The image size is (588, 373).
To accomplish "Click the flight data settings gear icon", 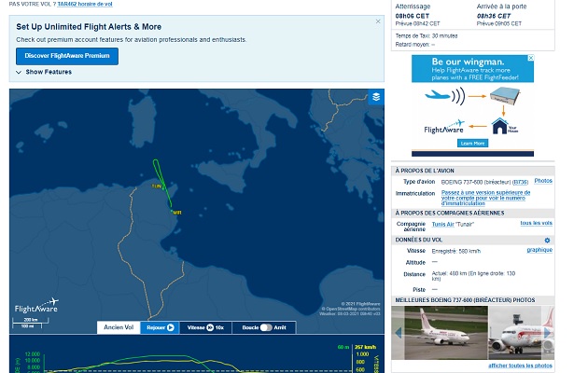I will tap(548, 241).
